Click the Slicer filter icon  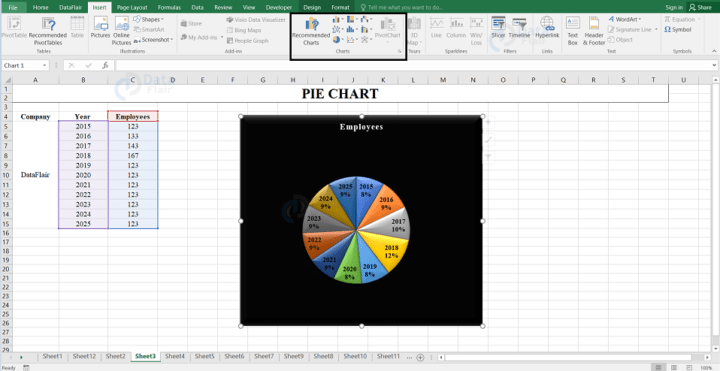click(x=498, y=28)
